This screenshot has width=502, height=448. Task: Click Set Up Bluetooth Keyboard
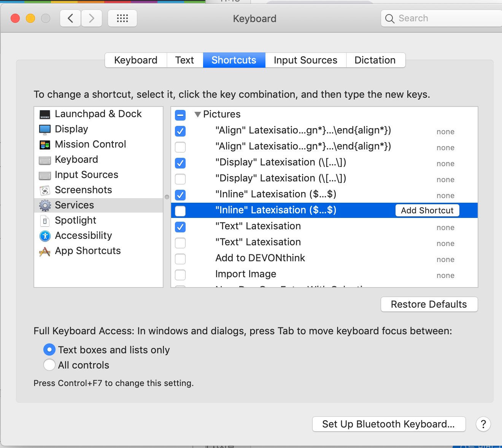pyautogui.click(x=388, y=424)
